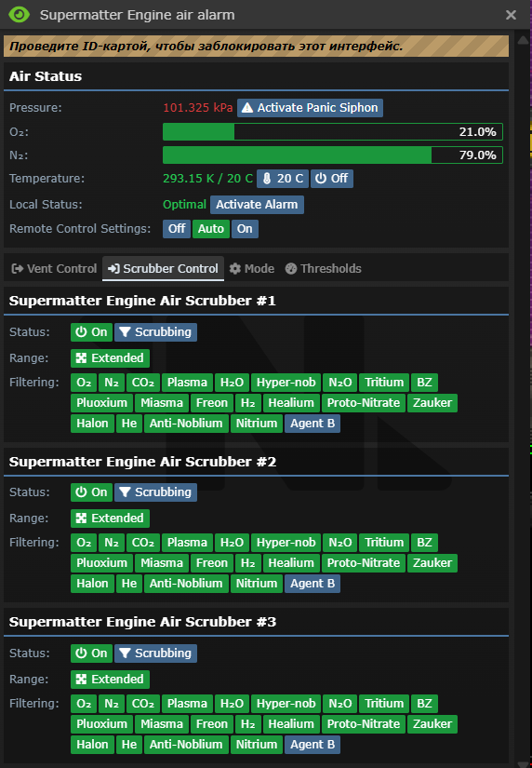Click the Activate Alarm button
This screenshot has width=532, height=768.
coord(257,205)
